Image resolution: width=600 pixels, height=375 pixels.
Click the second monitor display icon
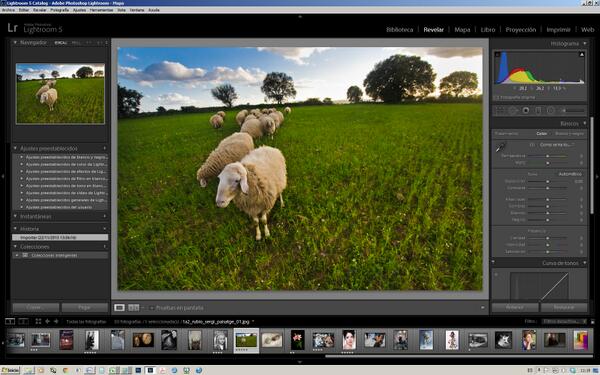(23, 321)
